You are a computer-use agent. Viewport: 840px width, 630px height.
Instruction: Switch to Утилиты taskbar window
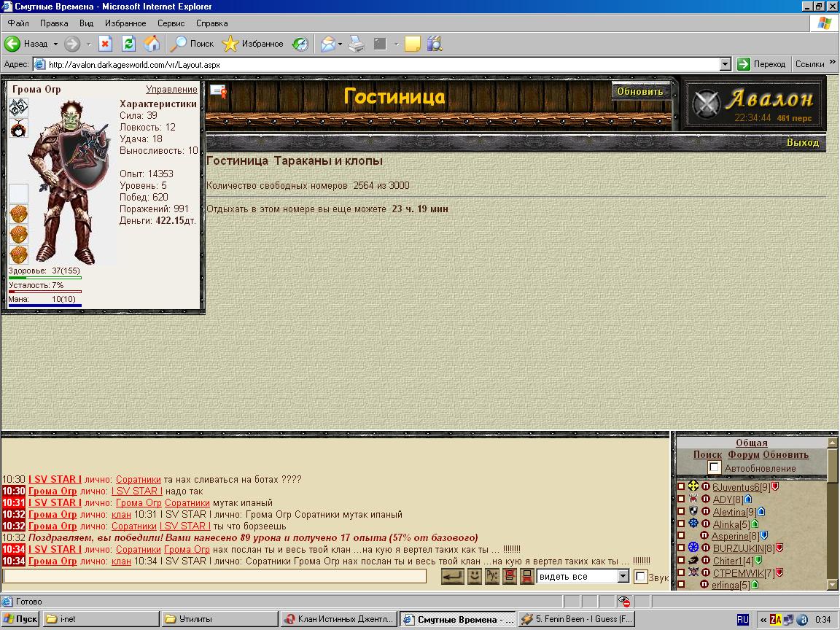[219, 619]
